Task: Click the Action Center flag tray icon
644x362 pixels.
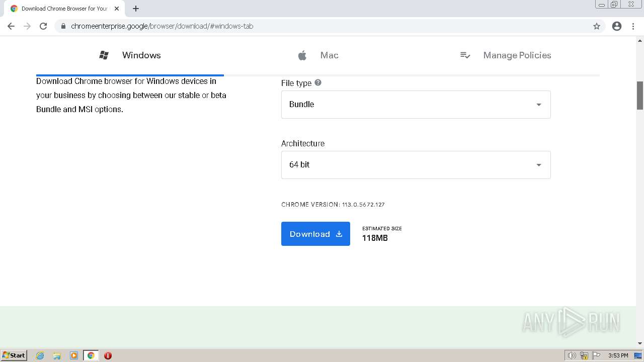Action: pyautogui.click(x=596, y=355)
